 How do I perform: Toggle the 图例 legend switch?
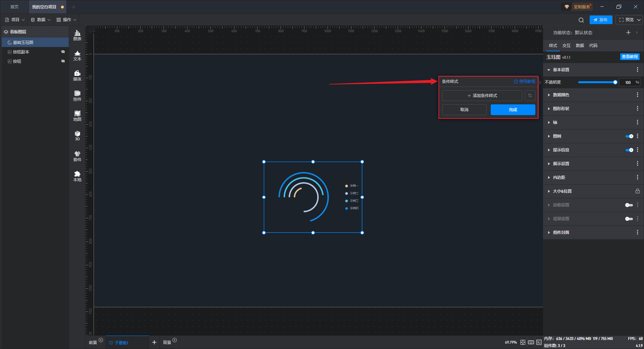click(x=629, y=136)
